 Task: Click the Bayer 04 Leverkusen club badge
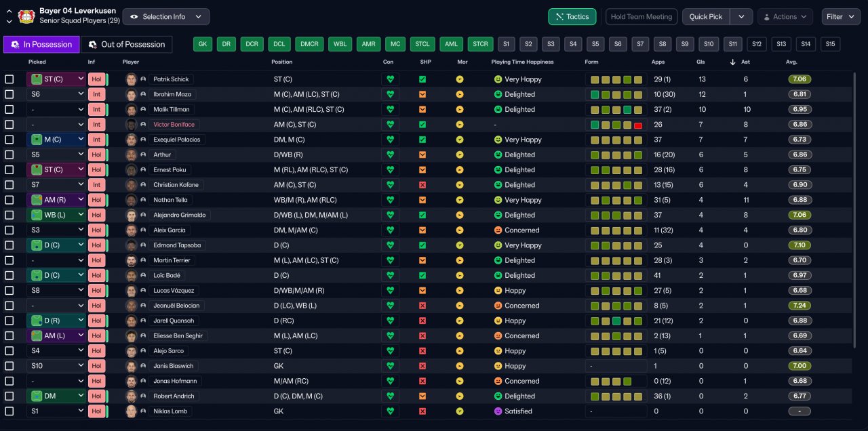(x=26, y=16)
